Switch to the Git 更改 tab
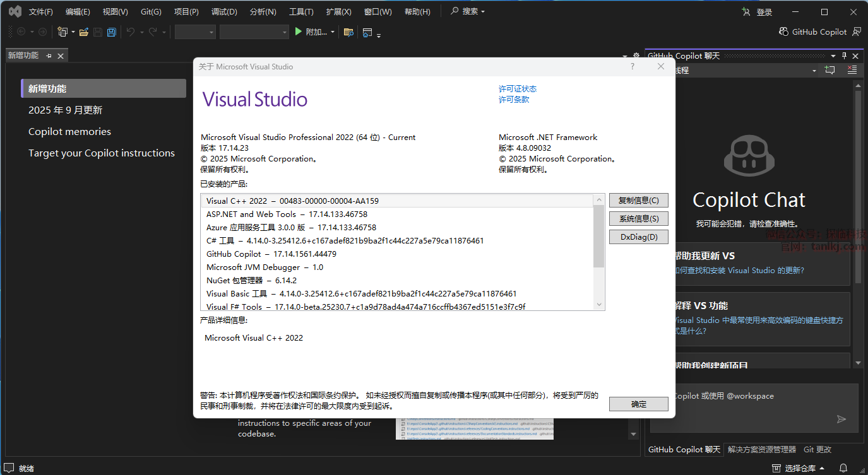868x475 pixels. pos(817,450)
